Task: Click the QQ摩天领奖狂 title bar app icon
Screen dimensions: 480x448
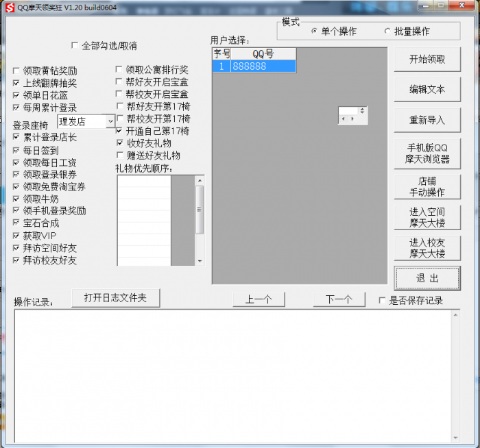Action: tap(10, 8)
